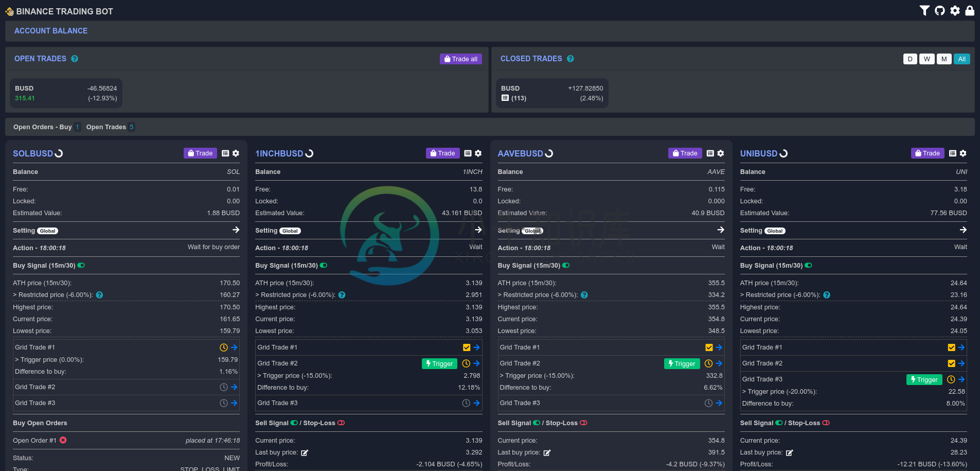Image resolution: width=980 pixels, height=471 pixels.
Task: Open global settings gear in top bar
Action: [x=955, y=11]
